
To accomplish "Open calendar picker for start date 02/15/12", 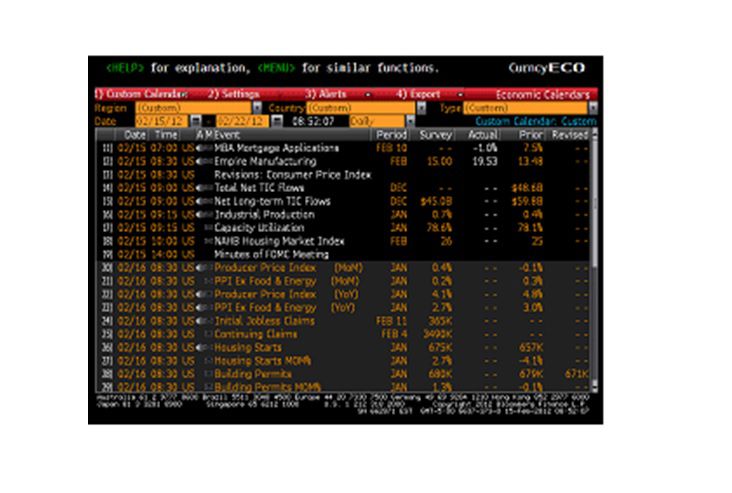I will point(196,121).
